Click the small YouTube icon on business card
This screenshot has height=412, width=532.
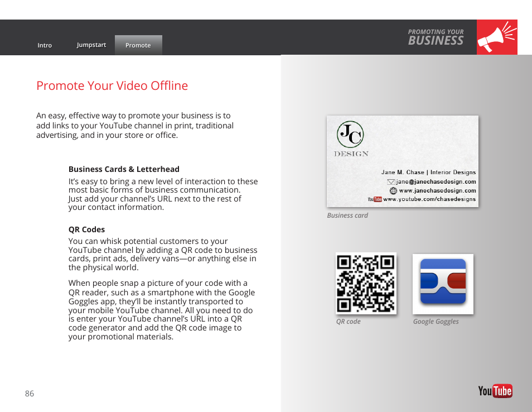point(375,199)
